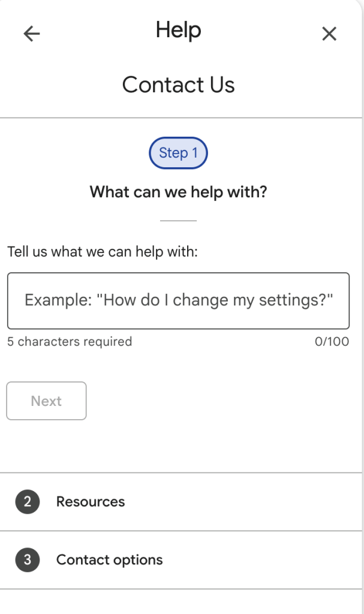This screenshot has height=614, width=364.
Task: Click the Contact Us heading
Action: tap(178, 85)
